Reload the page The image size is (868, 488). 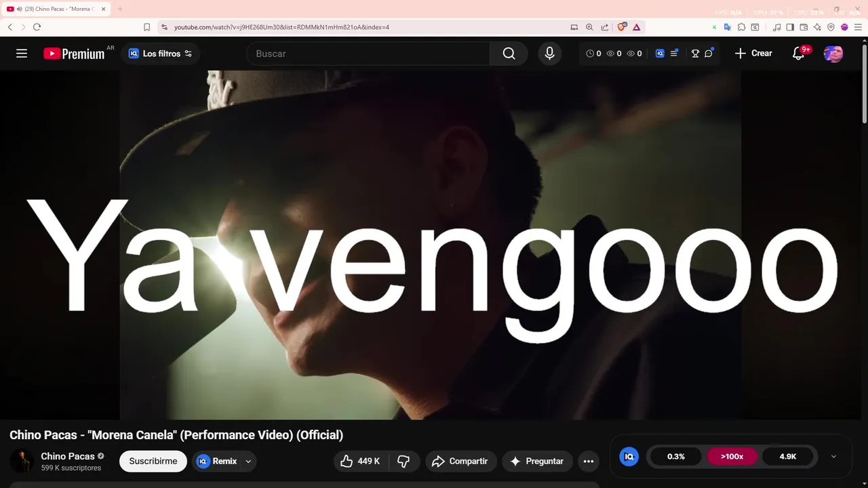pos(37,27)
